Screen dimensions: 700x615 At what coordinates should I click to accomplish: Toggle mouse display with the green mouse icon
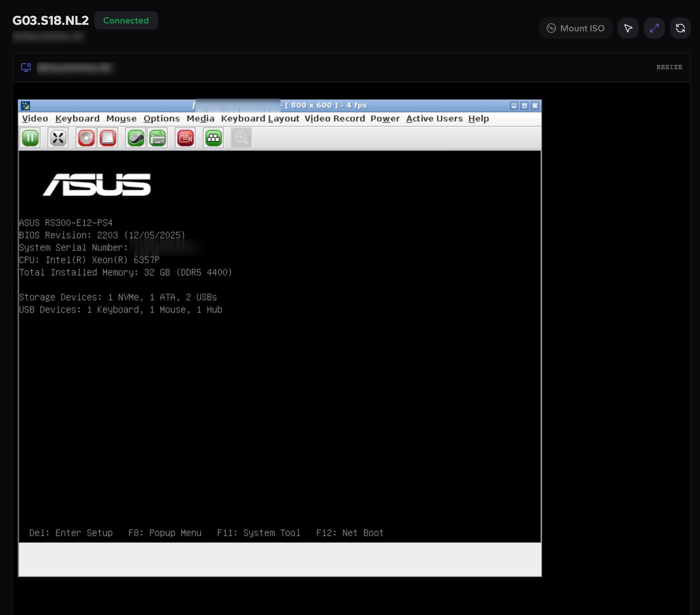[x=136, y=138]
